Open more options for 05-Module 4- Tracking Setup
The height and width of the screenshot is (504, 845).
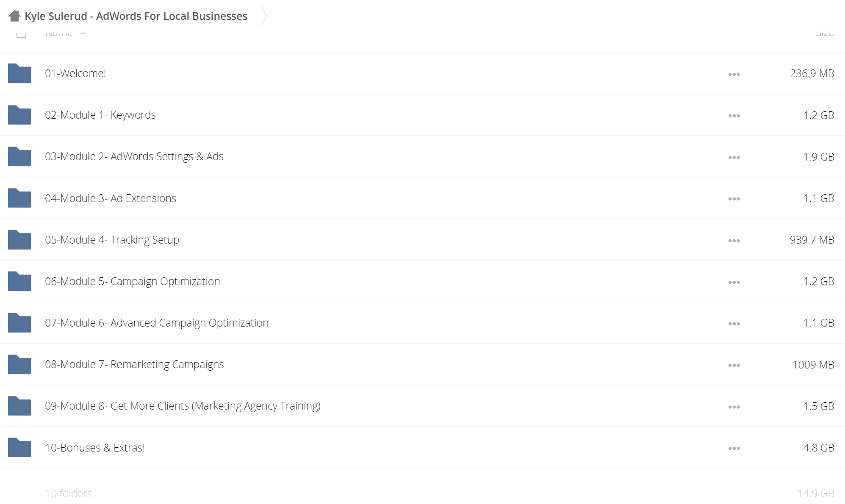(734, 241)
